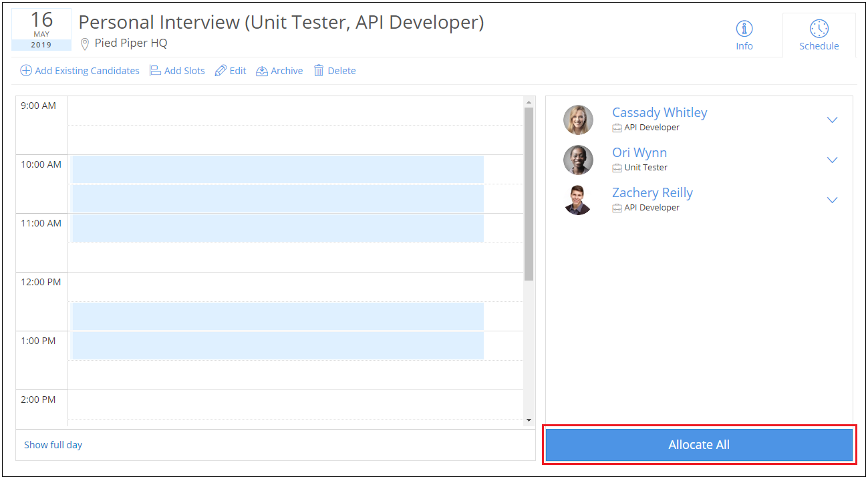This screenshot has width=868, height=479.
Task: Select the first 10:00 AM interview slot
Action: pyautogui.click(x=277, y=170)
